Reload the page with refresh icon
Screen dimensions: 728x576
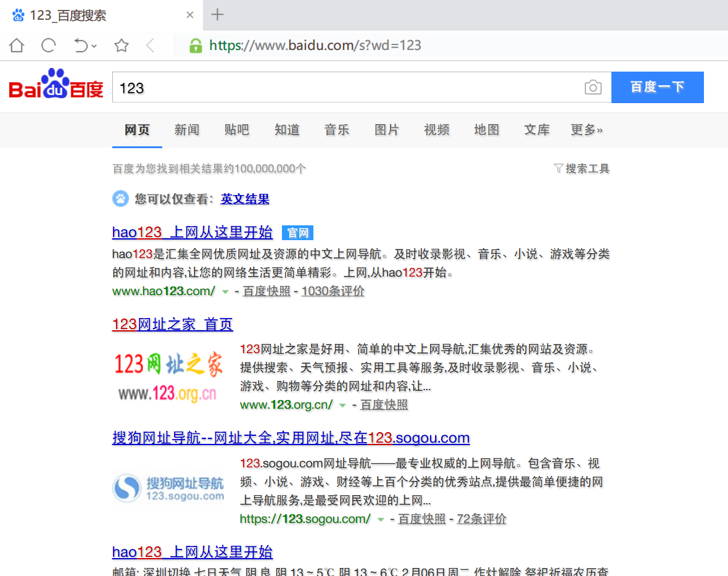(48, 45)
